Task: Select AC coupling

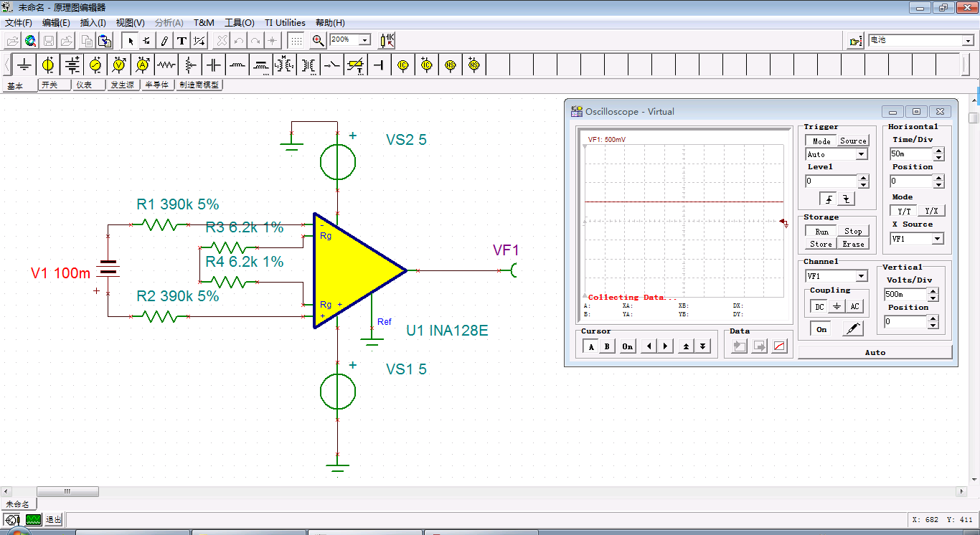Action: tap(854, 307)
